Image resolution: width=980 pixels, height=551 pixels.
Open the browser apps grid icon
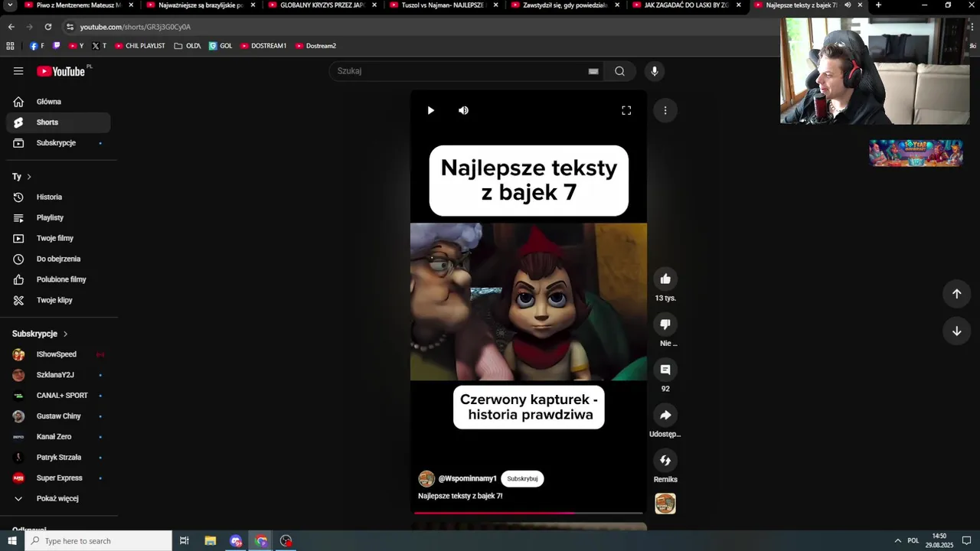(x=10, y=46)
